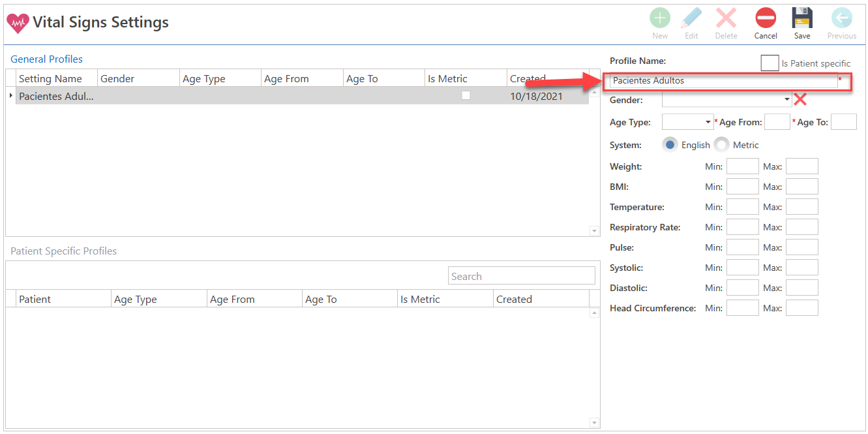Click the Temperature Min field
Image resolution: width=868 pixels, height=434 pixels.
tap(743, 207)
